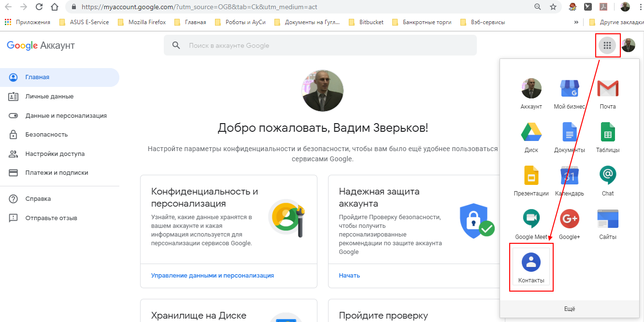Open Главная bookmark folder in bookmarks bar
This screenshot has width=644, height=322.
click(190, 22)
